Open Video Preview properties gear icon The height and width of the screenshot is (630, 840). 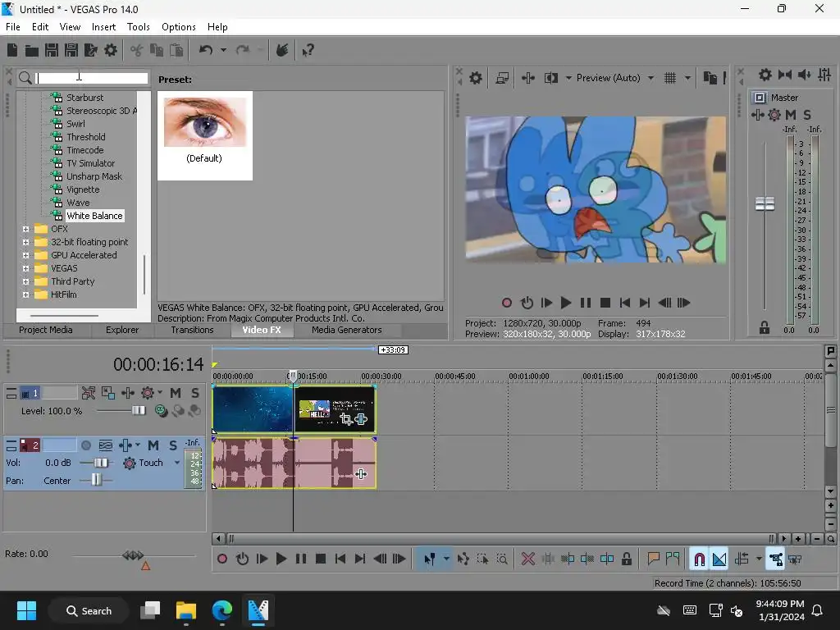click(475, 78)
